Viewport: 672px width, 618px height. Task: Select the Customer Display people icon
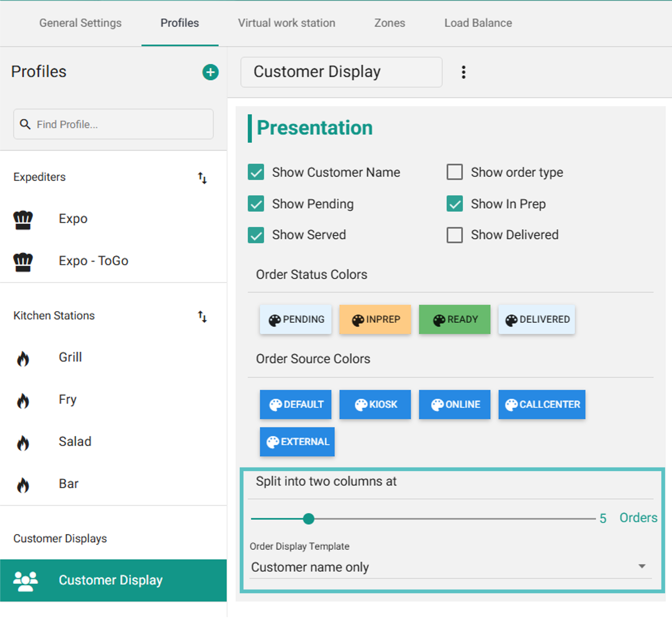coord(25,581)
